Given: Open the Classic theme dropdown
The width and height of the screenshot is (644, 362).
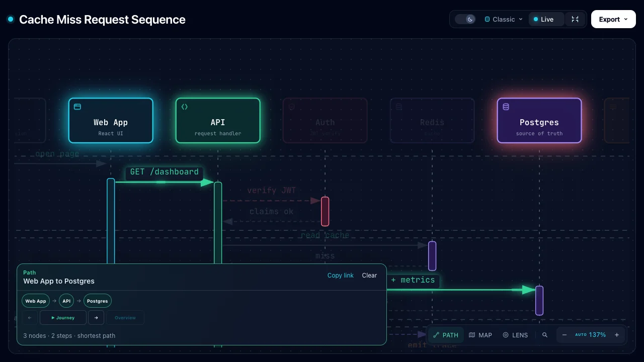Looking at the screenshot, I should click(504, 20).
